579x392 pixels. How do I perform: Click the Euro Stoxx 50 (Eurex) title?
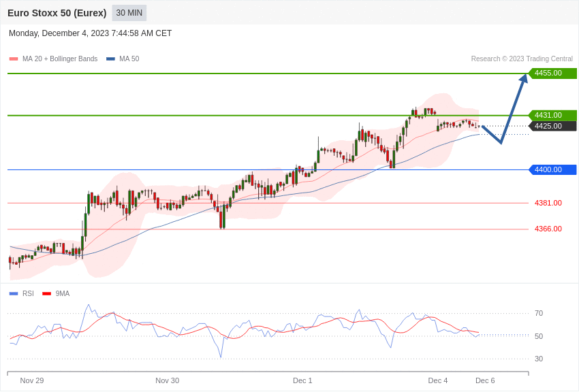pos(57,13)
